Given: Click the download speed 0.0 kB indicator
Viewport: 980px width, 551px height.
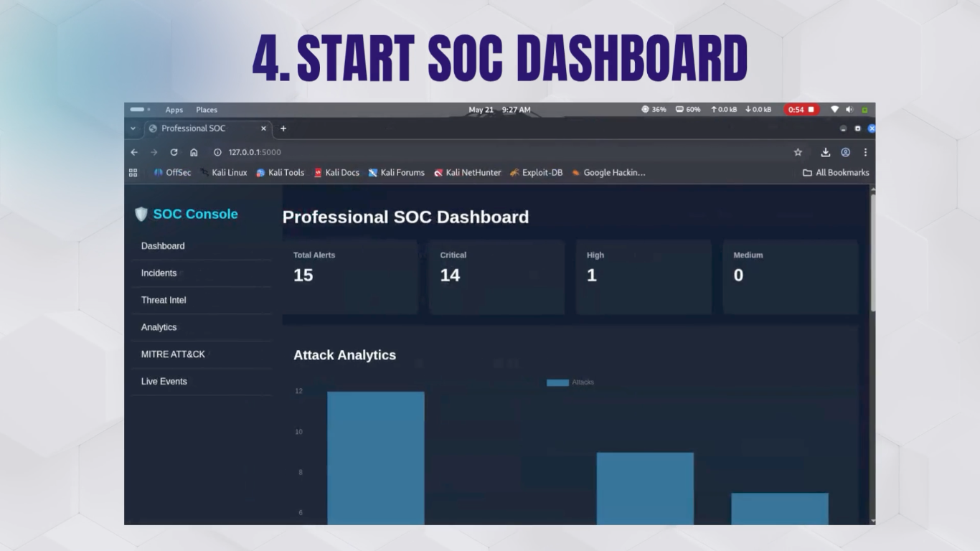Looking at the screenshot, I should (758, 110).
